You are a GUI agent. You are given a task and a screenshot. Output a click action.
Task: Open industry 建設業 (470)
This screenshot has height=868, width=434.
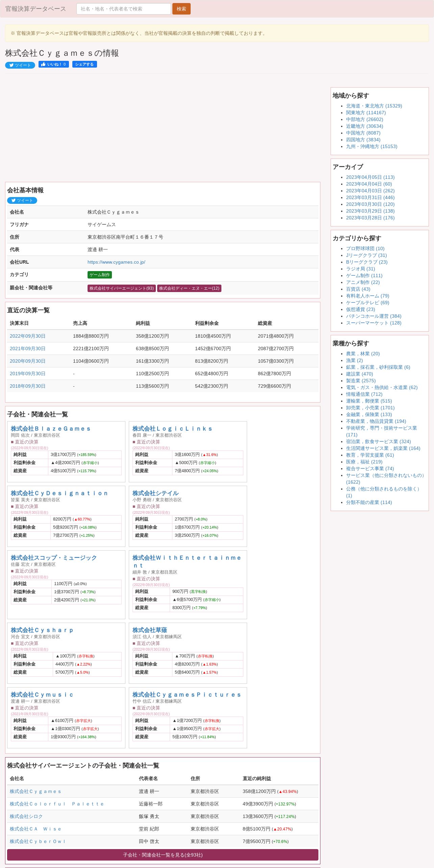pos(359,374)
